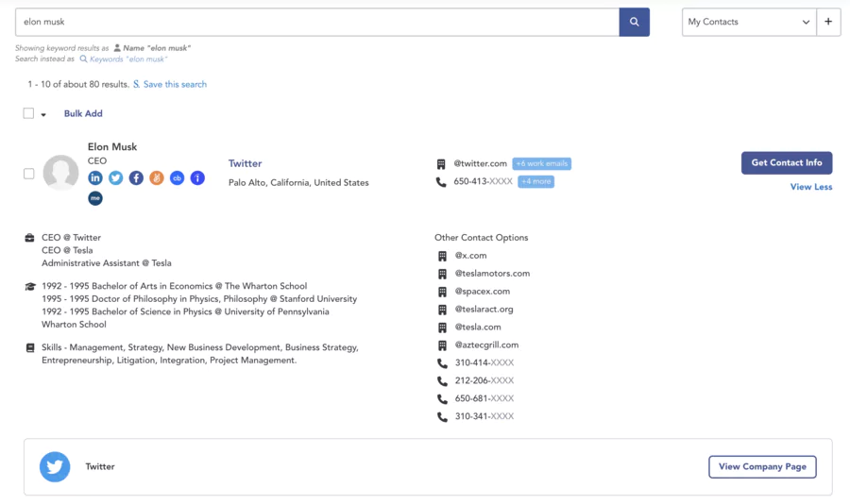Click the plus icon next to My Contacts

[828, 23]
